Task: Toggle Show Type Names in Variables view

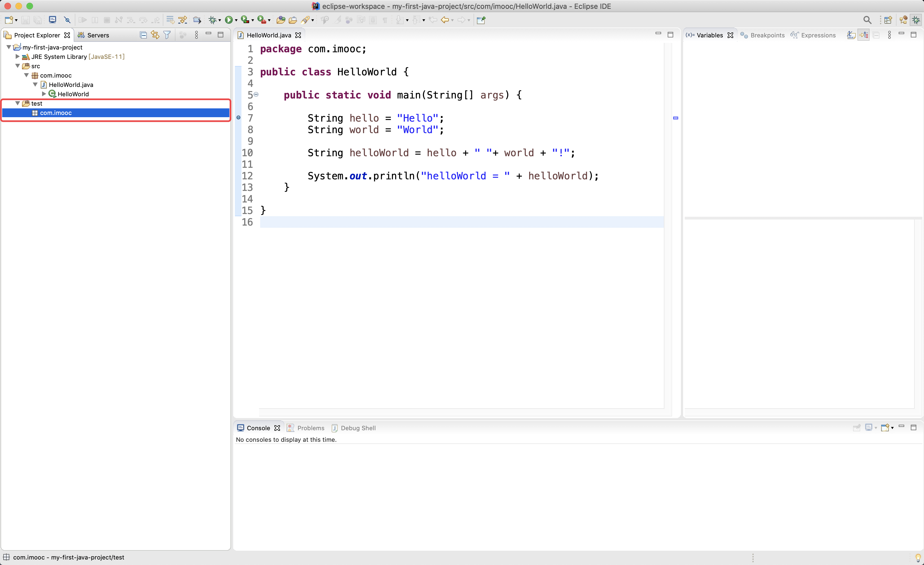Action: (x=851, y=35)
